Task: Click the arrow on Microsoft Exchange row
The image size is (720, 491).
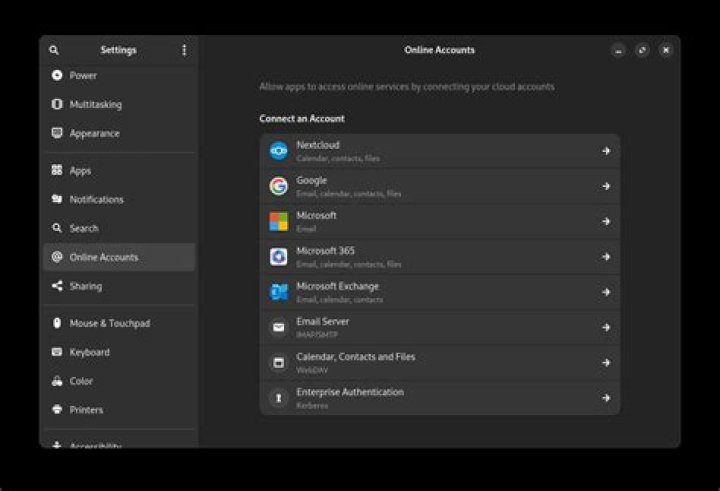Action: point(606,292)
